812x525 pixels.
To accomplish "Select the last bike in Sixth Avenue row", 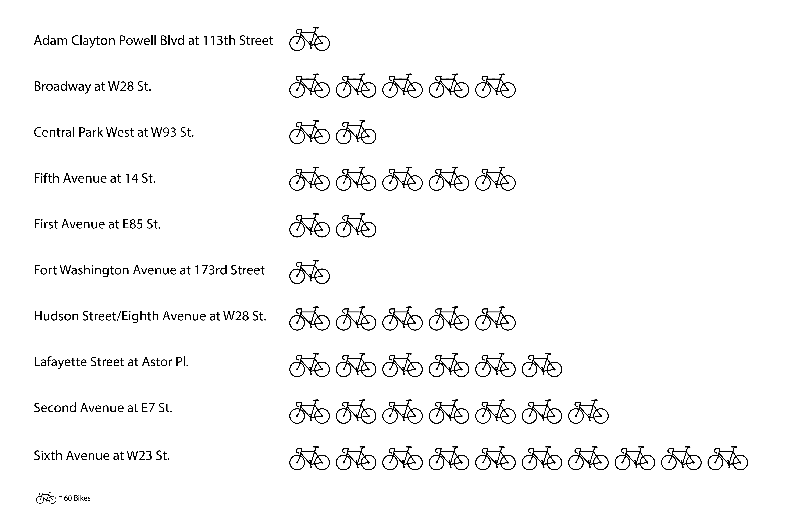I will click(727, 458).
